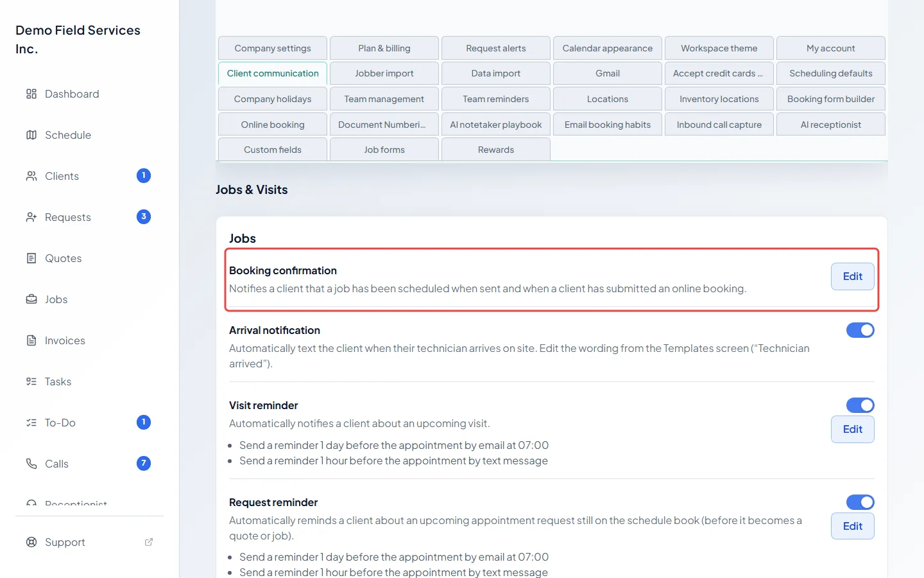Go to the Online booking tab
The width and height of the screenshot is (924, 578).
coord(273,125)
